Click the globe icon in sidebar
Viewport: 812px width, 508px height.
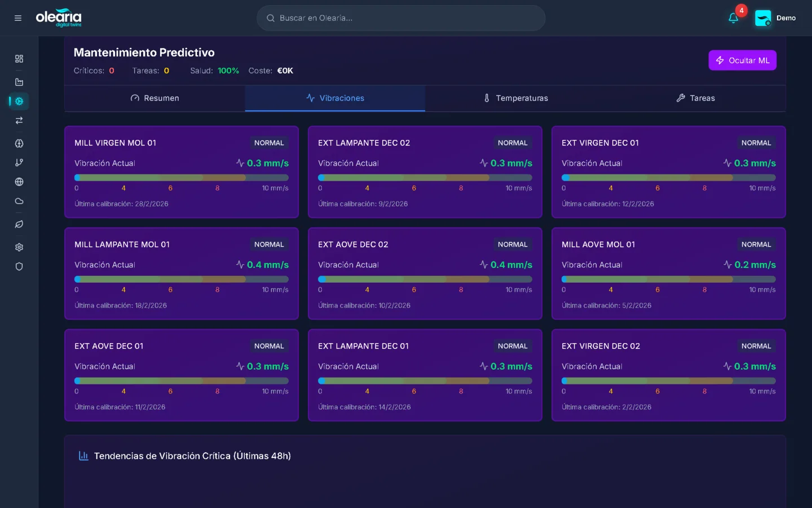click(19, 182)
